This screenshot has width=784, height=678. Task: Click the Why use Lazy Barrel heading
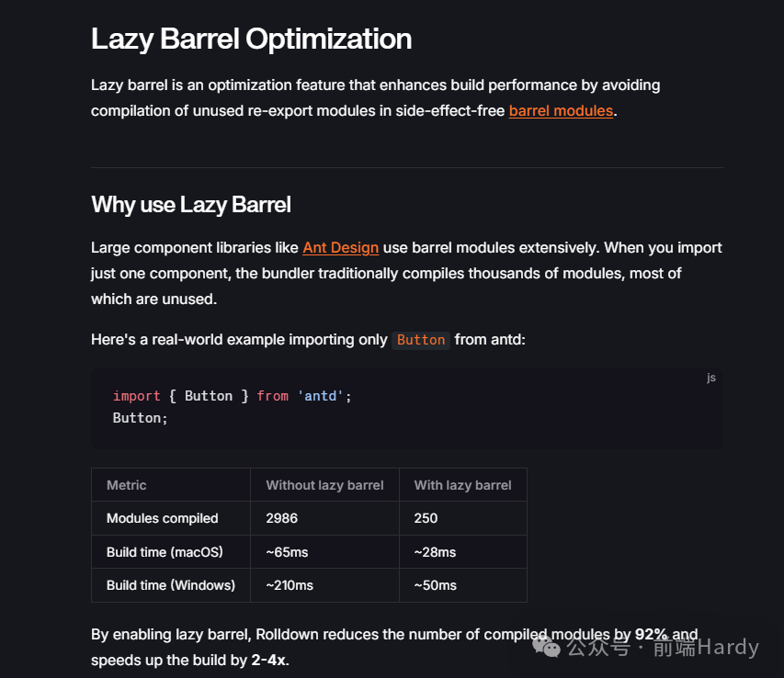[190, 204]
